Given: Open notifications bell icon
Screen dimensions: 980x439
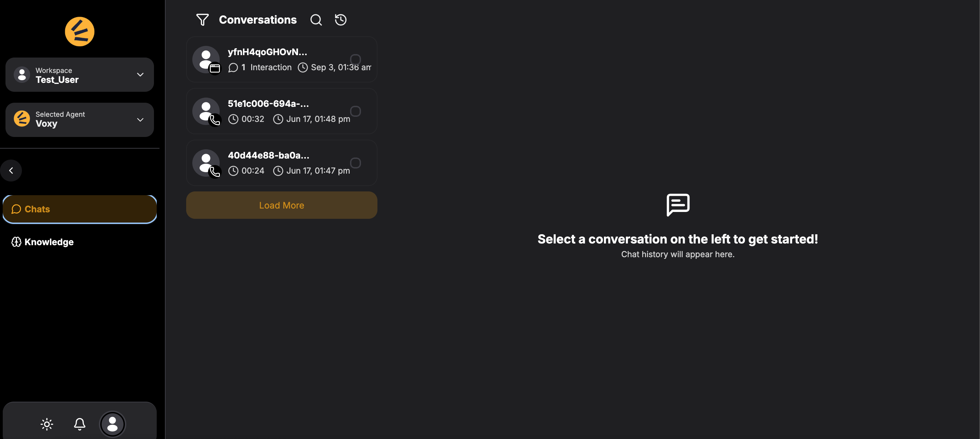Looking at the screenshot, I should 79,424.
